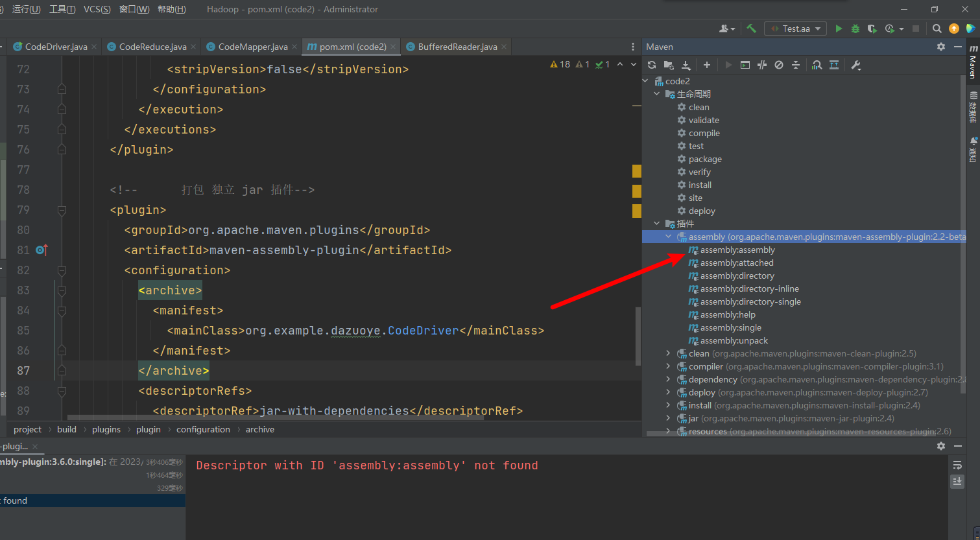Viewport: 980px width, 540px height.
Task: Click the 'configuration' breadcrumb
Action: (203, 429)
